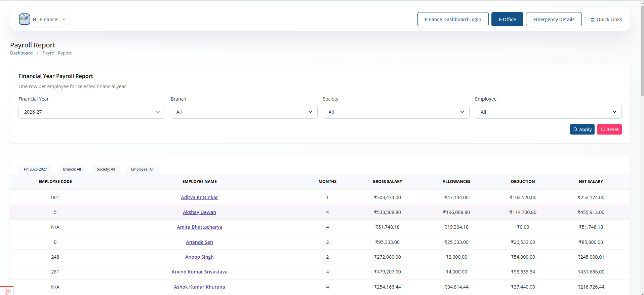Open Amita Bhattacharya's employee link
Image resolution: width=644 pixels, height=295 pixels.
199,227
